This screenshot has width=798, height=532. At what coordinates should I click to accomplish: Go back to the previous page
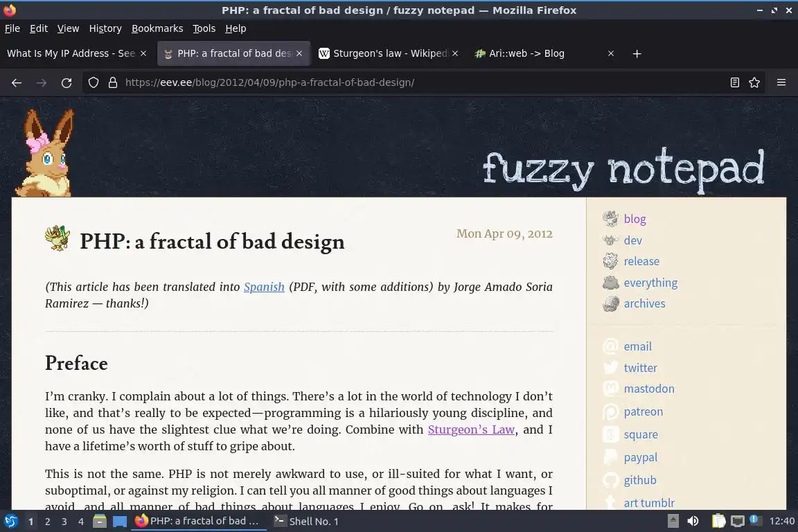17,82
